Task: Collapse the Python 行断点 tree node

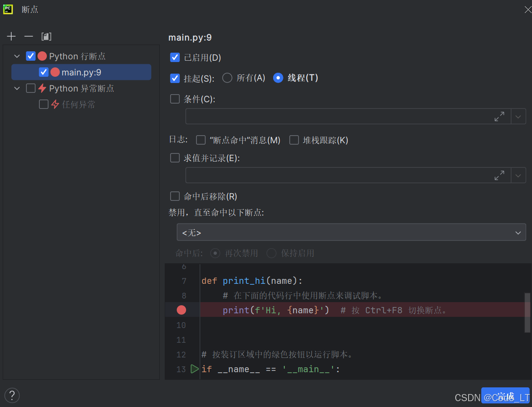Action: point(17,56)
